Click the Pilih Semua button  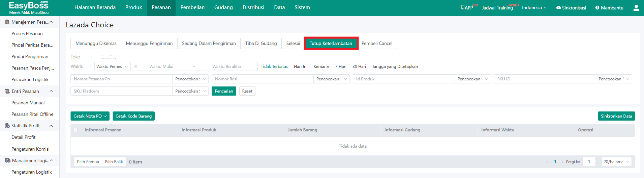pos(88,162)
